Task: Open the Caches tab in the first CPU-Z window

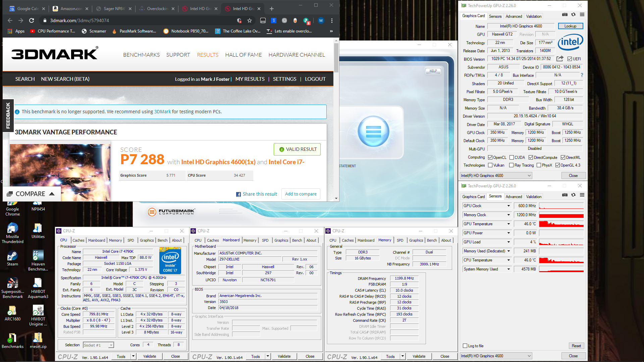Action: 78,240
